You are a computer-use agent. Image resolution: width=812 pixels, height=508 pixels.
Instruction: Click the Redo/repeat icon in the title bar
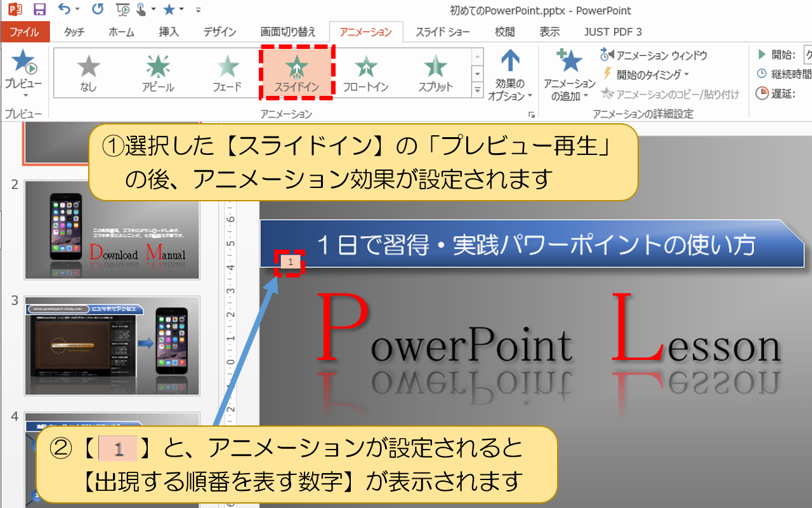[x=98, y=10]
